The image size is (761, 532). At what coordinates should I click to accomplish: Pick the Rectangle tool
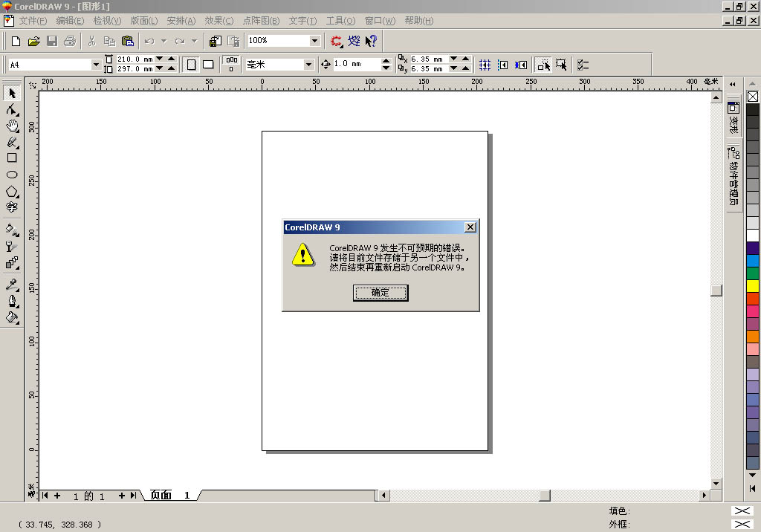pyautogui.click(x=12, y=158)
